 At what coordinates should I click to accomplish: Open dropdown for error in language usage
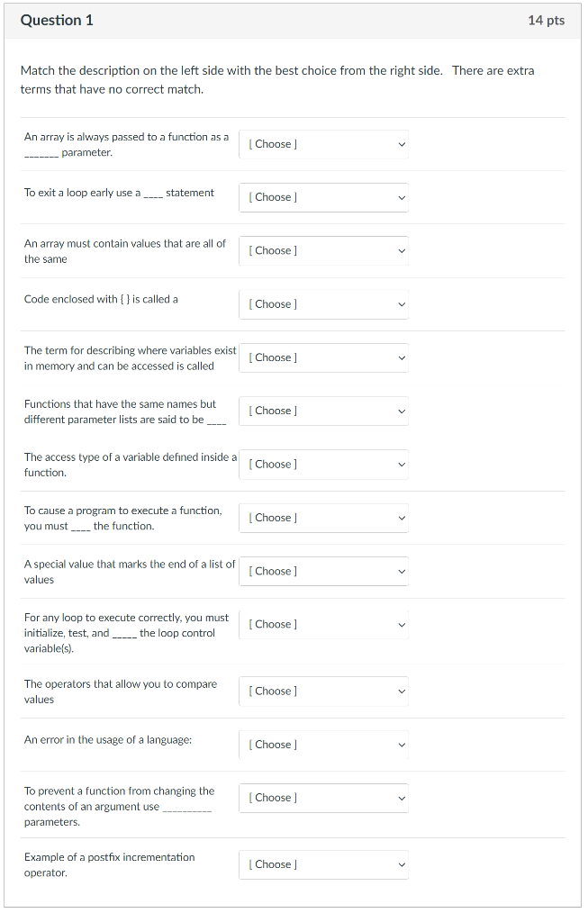tap(323, 745)
